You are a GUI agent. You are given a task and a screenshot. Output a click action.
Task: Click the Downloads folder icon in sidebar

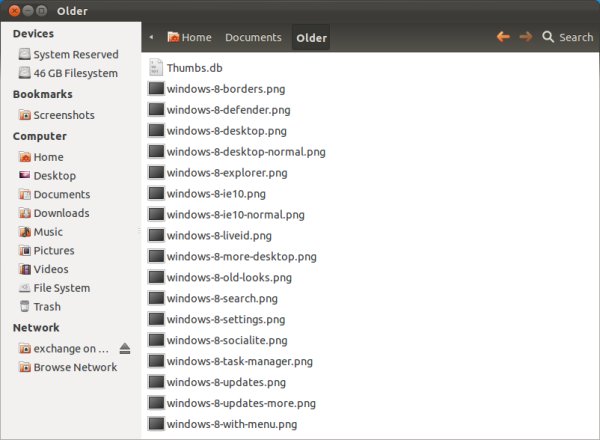click(x=25, y=213)
